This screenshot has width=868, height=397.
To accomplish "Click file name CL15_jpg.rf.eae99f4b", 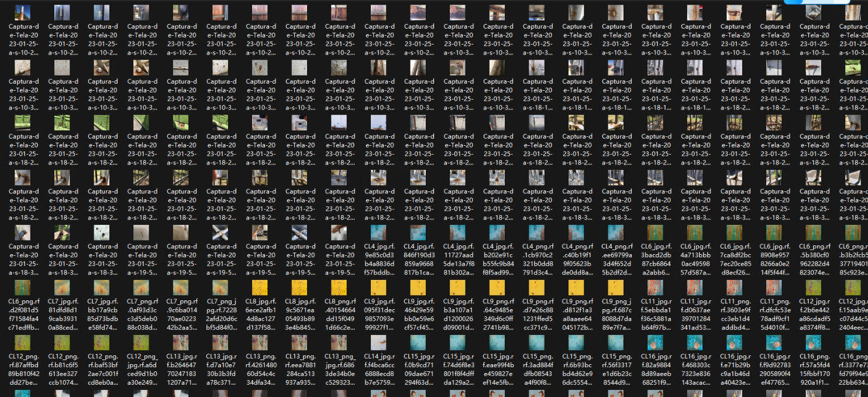I will click(498, 369).
